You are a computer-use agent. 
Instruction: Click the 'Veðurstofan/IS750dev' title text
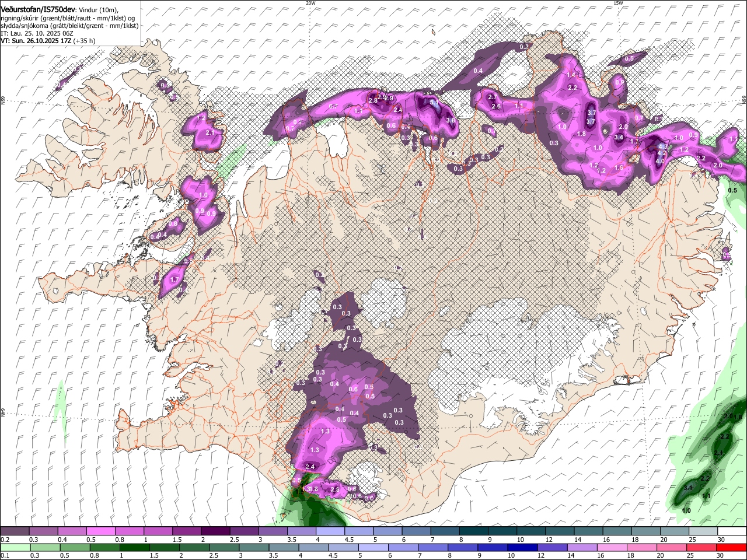point(38,9)
